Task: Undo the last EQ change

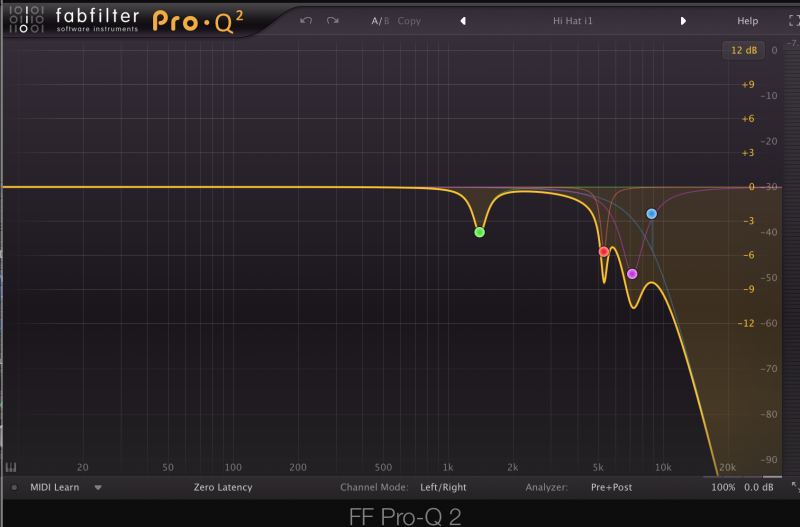Action: click(306, 20)
